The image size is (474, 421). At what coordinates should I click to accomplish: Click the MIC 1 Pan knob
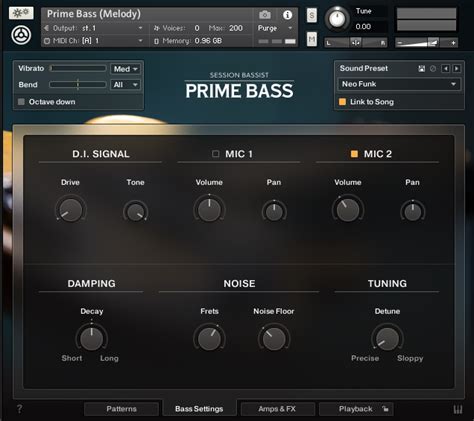point(274,212)
